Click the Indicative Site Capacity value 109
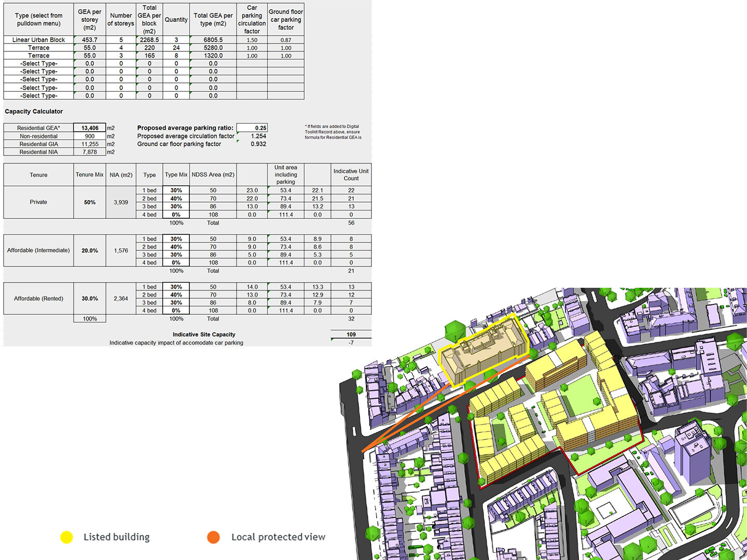The image size is (747, 560). point(351,334)
